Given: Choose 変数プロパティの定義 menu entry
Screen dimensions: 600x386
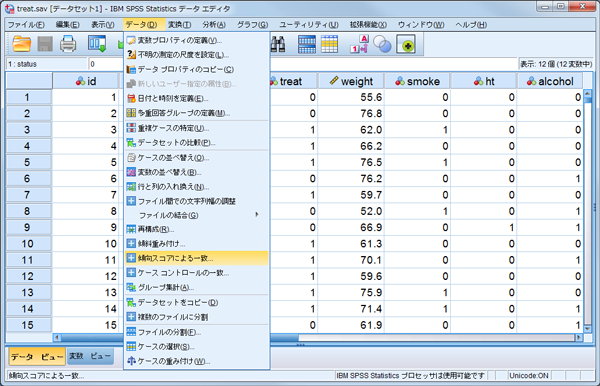Looking at the screenshot, I should coord(197,40).
